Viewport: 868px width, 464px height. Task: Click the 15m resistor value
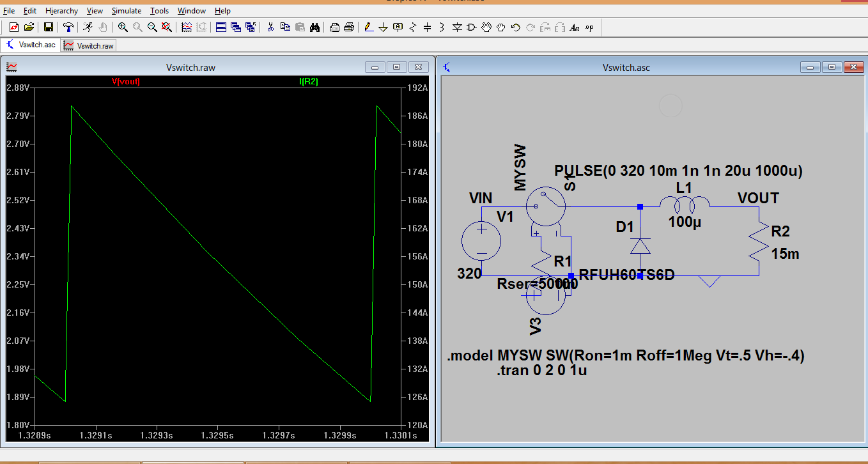[x=785, y=254]
